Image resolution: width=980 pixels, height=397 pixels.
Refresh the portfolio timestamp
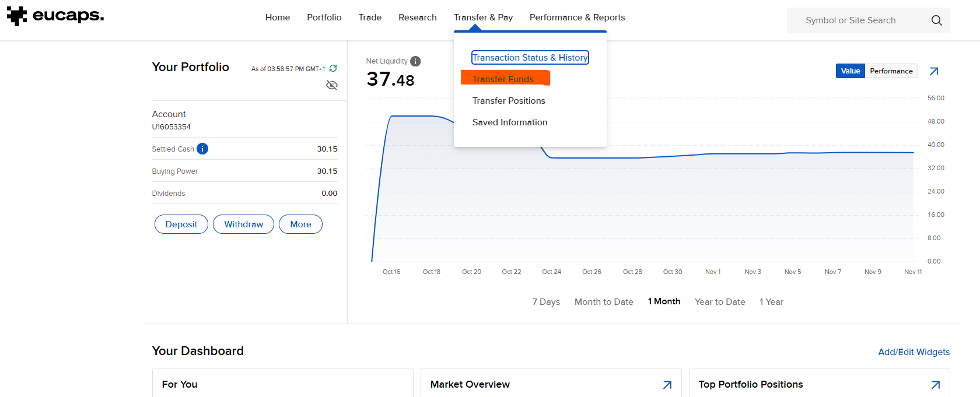(333, 68)
